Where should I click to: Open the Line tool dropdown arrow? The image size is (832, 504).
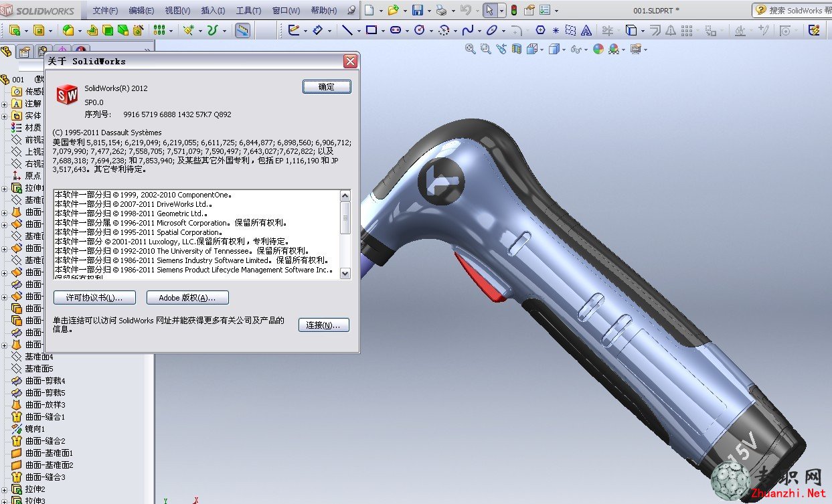[x=358, y=31]
